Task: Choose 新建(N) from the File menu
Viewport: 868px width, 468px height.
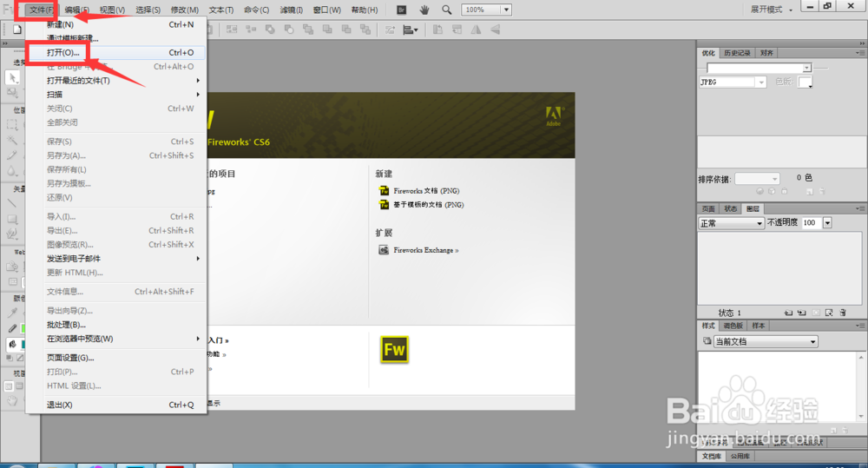Action: (123, 24)
